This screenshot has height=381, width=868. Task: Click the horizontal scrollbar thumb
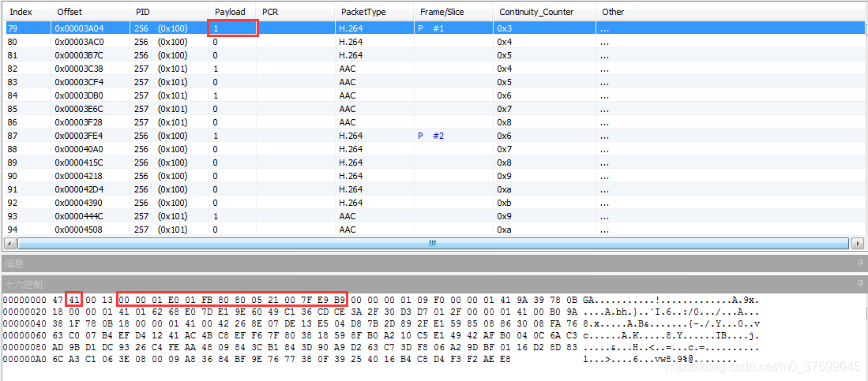[433, 243]
